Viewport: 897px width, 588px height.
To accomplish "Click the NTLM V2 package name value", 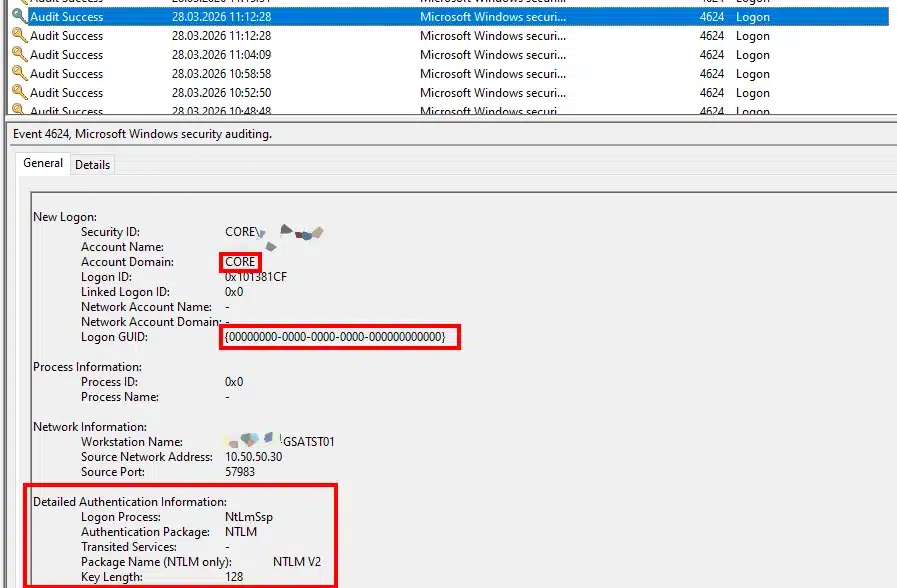I will 297,562.
